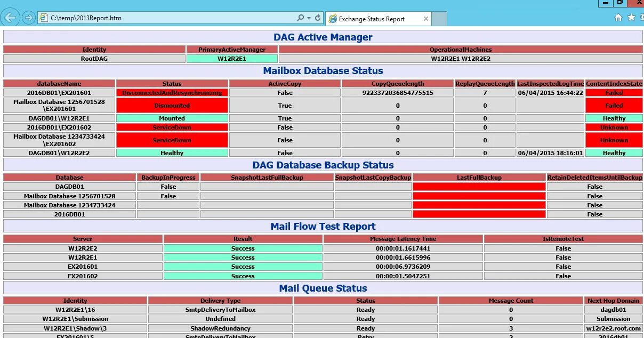Image resolution: width=644 pixels, height=338 pixels.
Task: Click ShadowRedundancy delivery type cell
Action: [221, 328]
